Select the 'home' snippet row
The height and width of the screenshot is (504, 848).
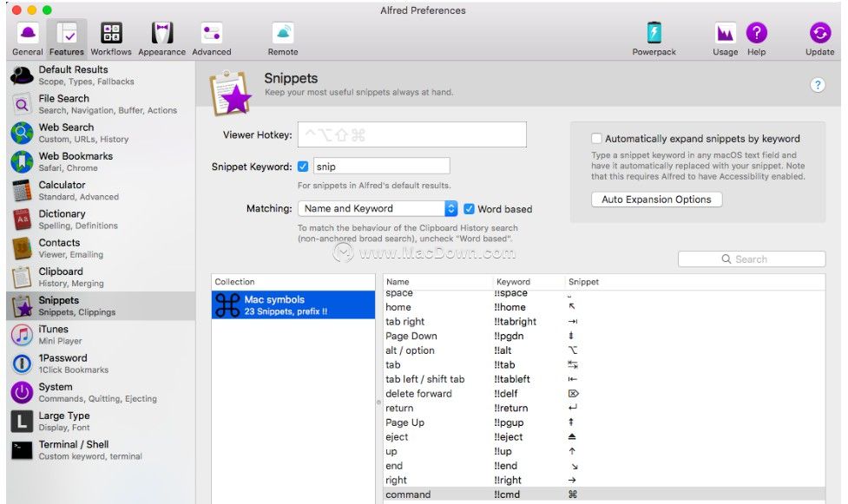click(604, 307)
